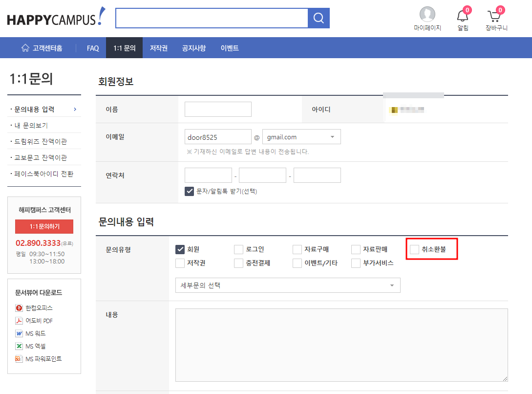Click inside the 이름 name input field

[x=218, y=109]
